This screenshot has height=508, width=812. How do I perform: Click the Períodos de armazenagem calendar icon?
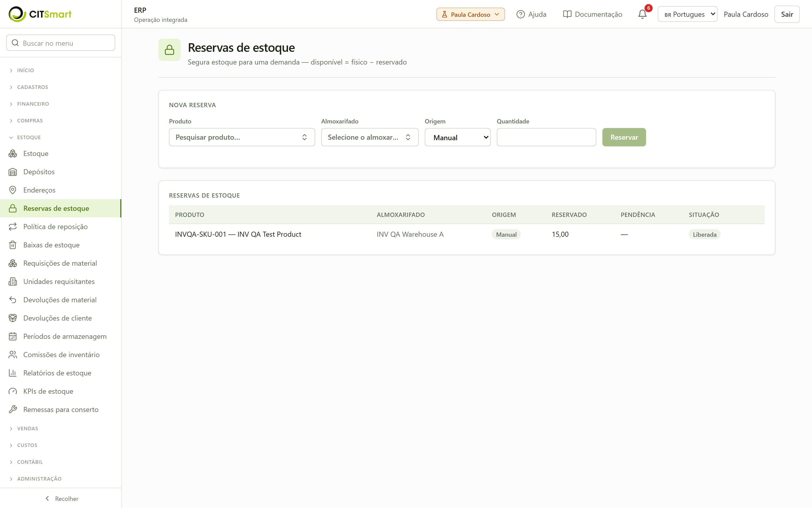(13, 336)
